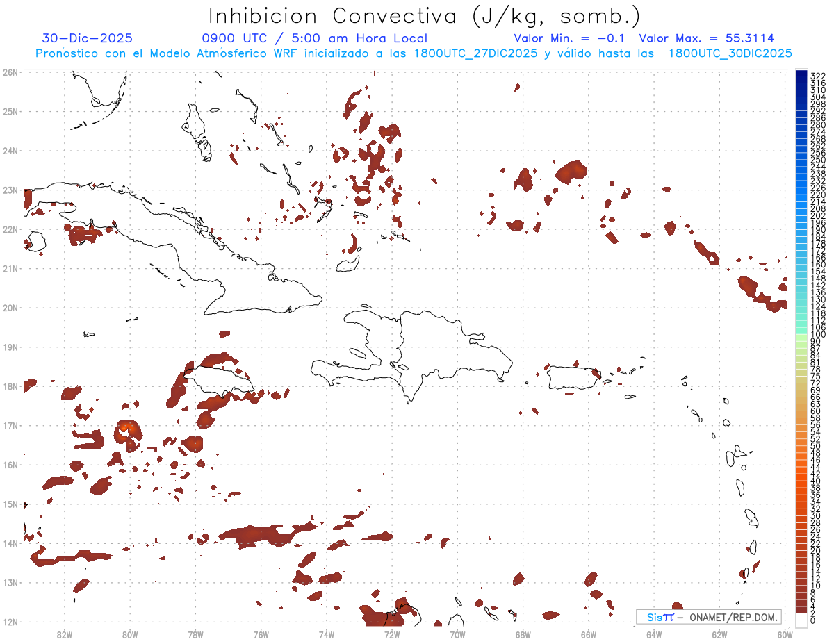Click the 62W longitude label
This screenshot has height=644, width=834.
point(719,634)
